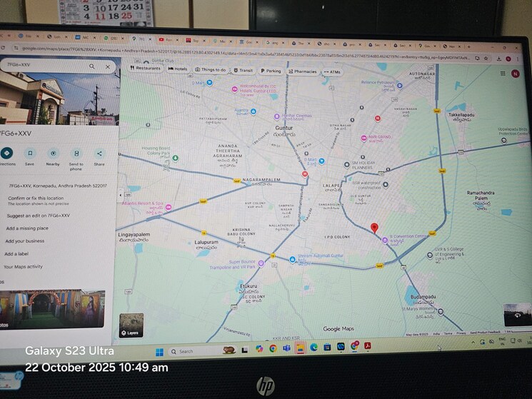Open the Photos thumbnail in side panel
The width and height of the screenshot is (532, 399).
(x=51, y=310)
